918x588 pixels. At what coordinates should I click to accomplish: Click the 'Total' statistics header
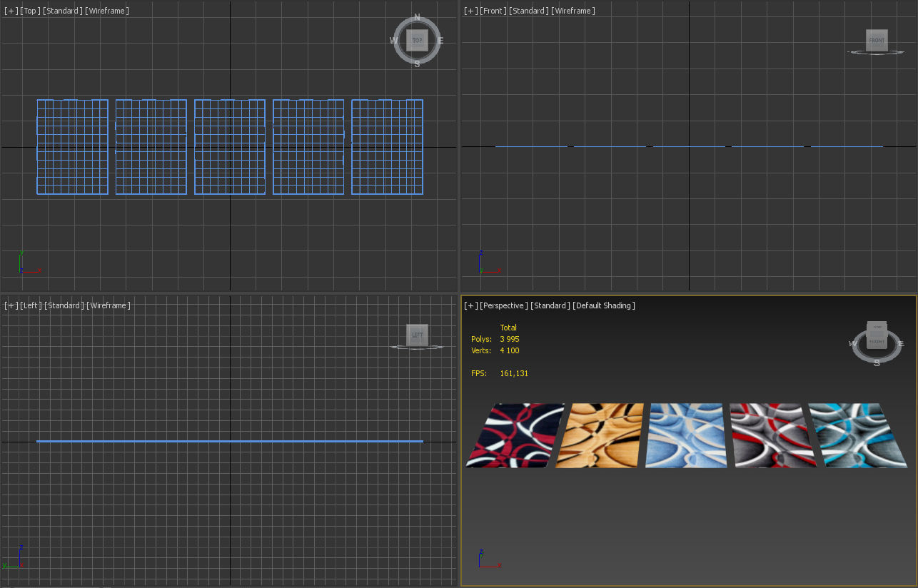pyautogui.click(x=508, y=328)
